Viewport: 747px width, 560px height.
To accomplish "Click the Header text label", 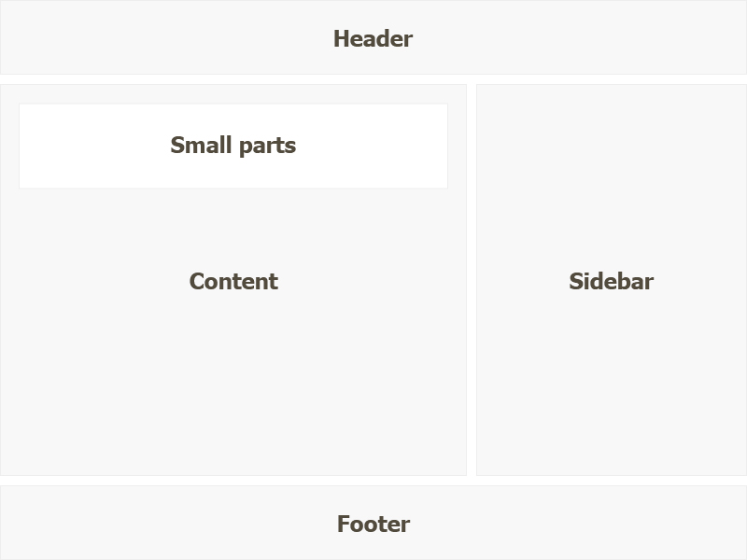I will [373, 38].
